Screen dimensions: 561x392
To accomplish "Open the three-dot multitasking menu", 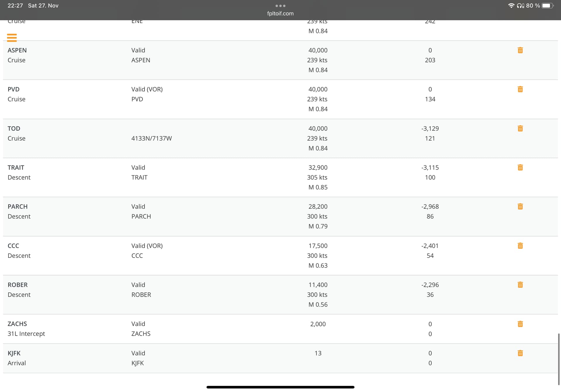I will coord(280,6).
